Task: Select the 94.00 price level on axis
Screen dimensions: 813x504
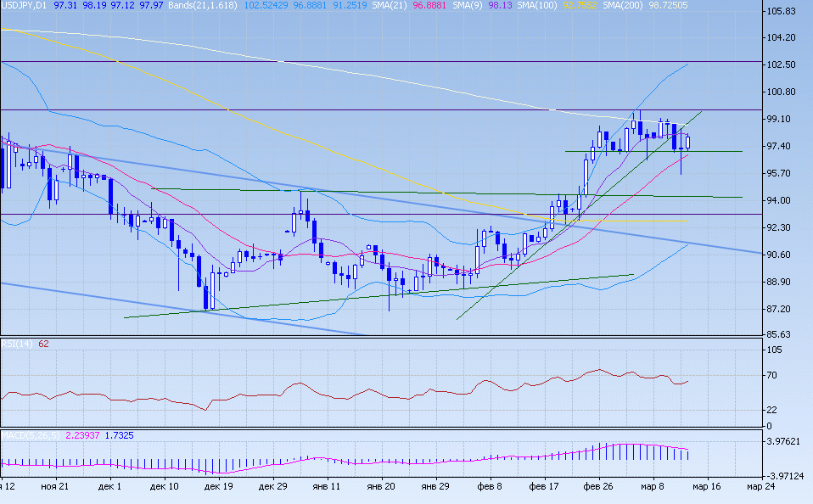Action: coord(779,200)
